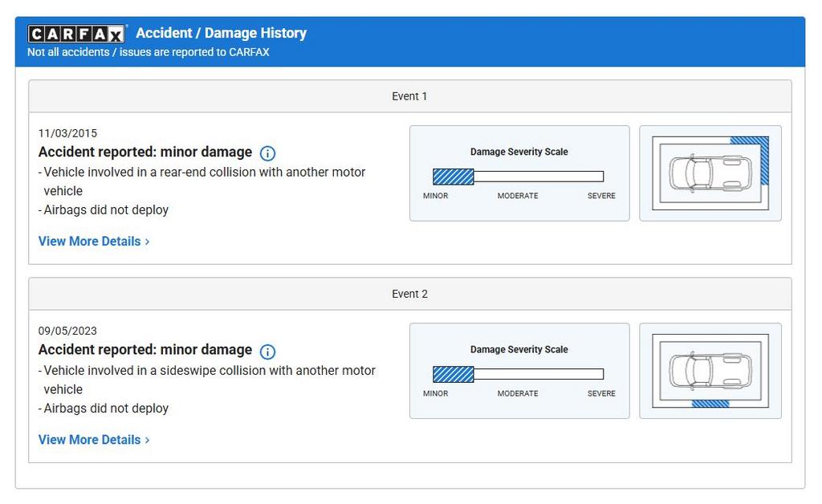Viewport: 822px width, 504px height.
Task: Click Event 1 Damage Severity Scale bar
Action: coord(518,177)
